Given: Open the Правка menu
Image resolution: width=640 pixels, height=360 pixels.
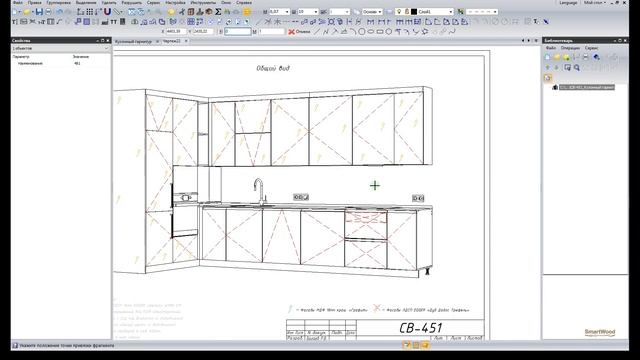Looking at the screenshot, I should (x=34, y=2).
